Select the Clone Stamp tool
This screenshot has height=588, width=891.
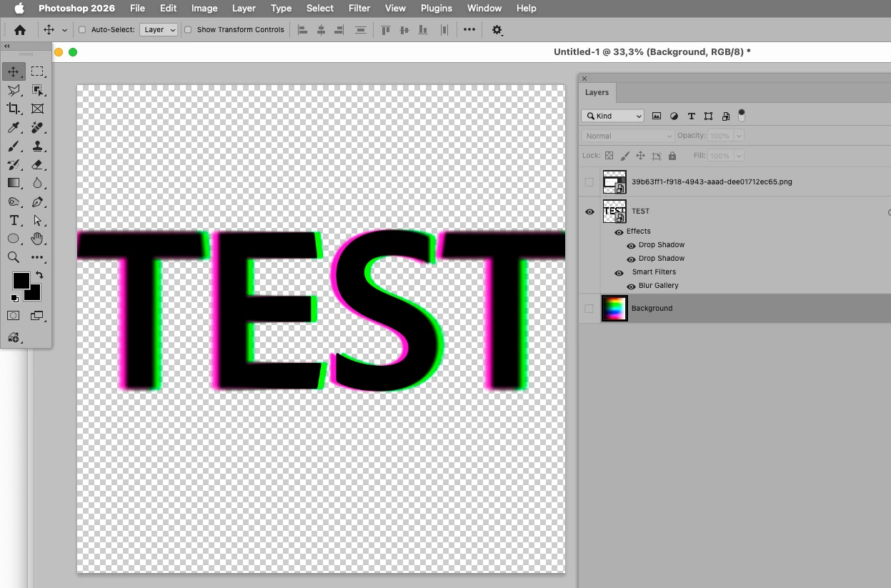click(x=37, y=146)
